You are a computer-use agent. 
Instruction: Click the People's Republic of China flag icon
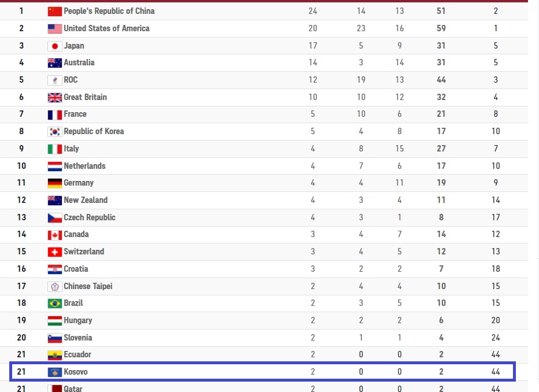(x=55, y=12)
